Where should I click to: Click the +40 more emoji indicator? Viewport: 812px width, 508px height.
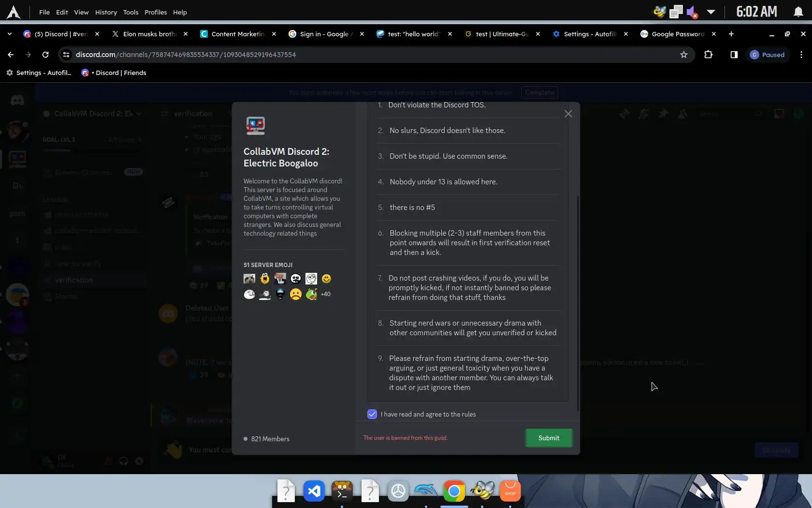coord(326,294)
